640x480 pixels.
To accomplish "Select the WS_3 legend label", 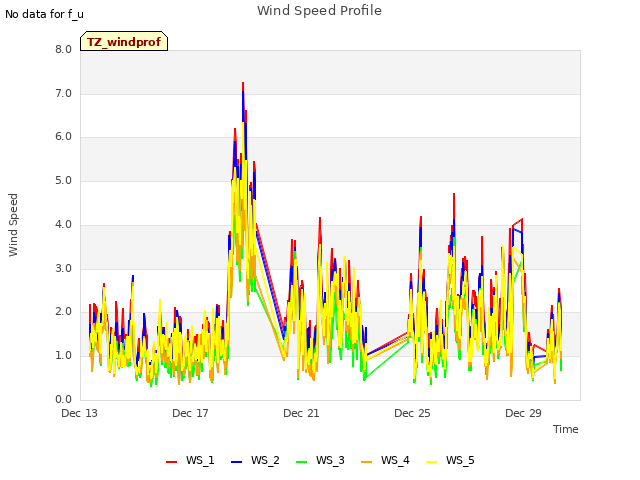I will (330, 460).
